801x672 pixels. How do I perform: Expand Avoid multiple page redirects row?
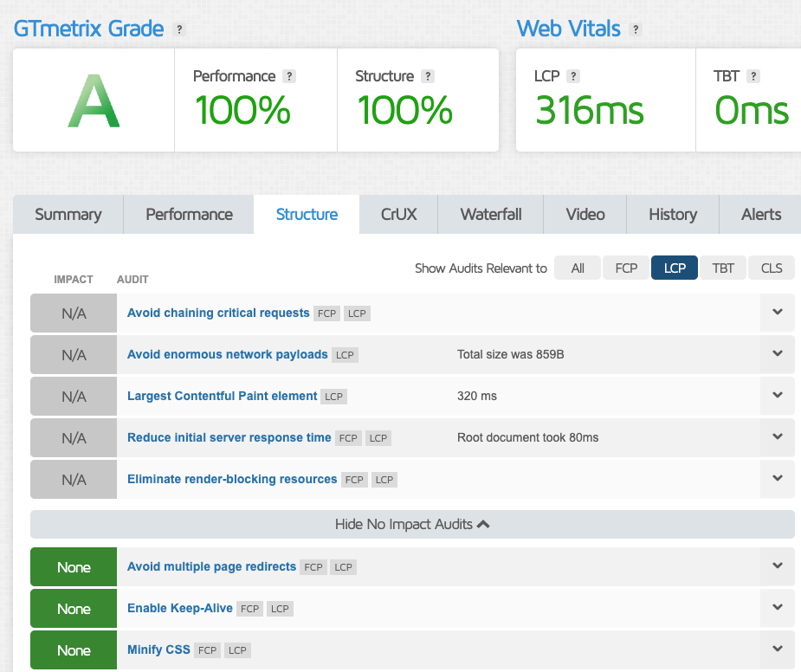pos(778,565)
